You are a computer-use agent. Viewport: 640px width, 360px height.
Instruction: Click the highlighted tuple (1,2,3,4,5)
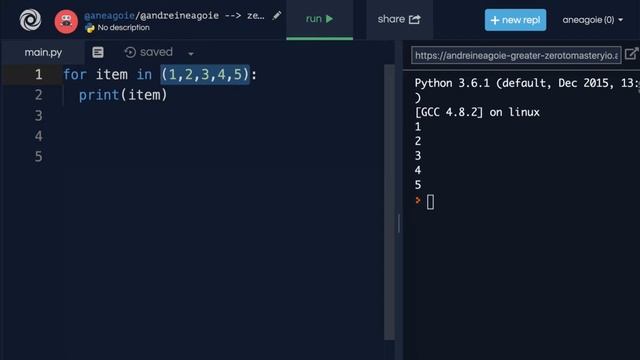pos(205,74)
